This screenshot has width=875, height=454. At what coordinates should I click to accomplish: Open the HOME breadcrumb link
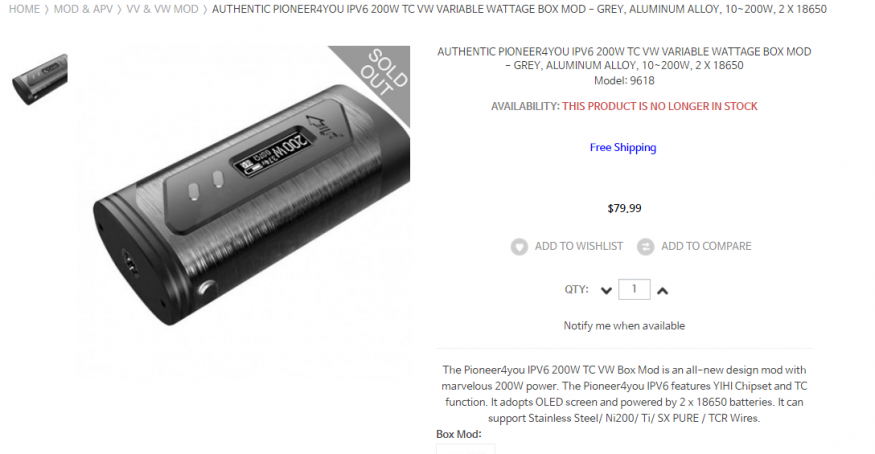coord(24,9)
